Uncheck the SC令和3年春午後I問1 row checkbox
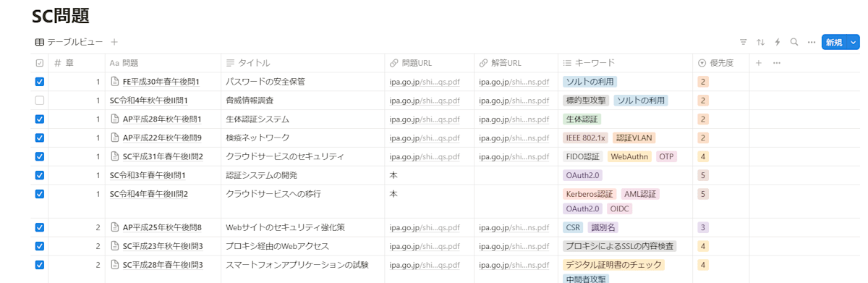This screenshot has height=283, width=868. [40, 175]
